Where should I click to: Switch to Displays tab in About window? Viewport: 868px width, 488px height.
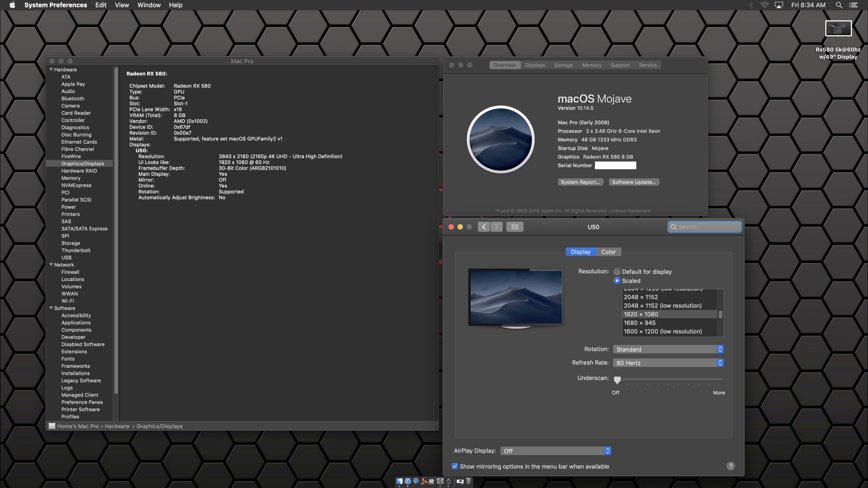[535, 65]
